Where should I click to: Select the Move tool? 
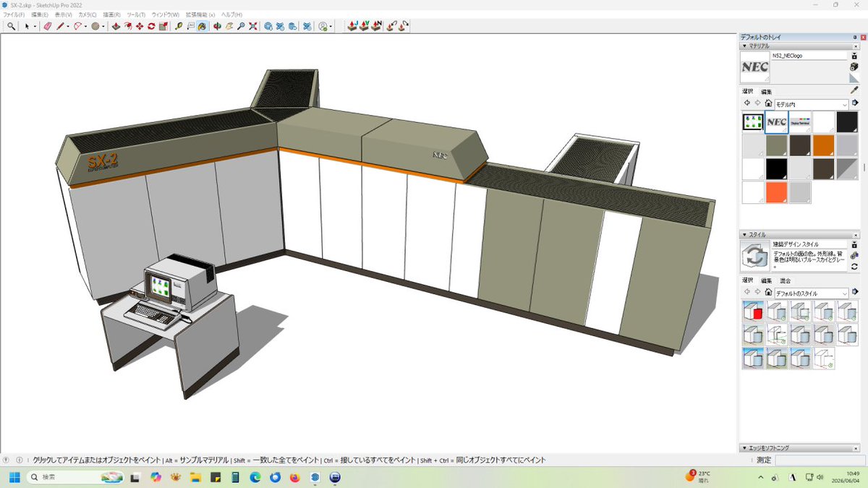[139, 26]
